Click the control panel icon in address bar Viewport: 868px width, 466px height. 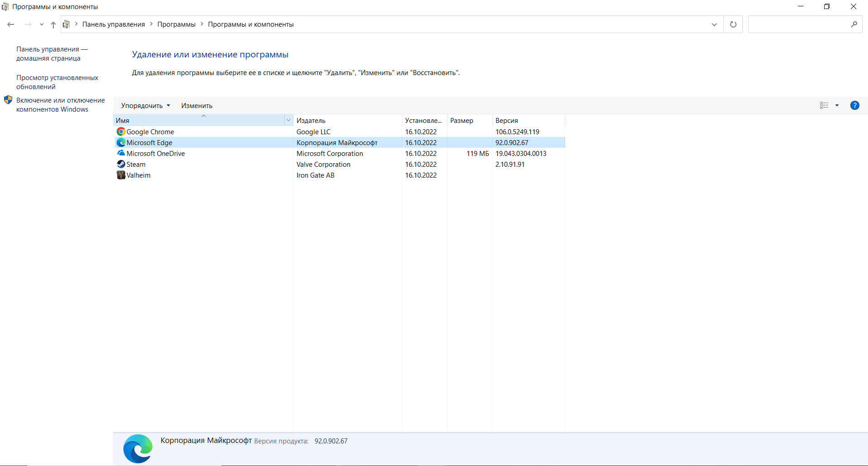click(66, 24)
